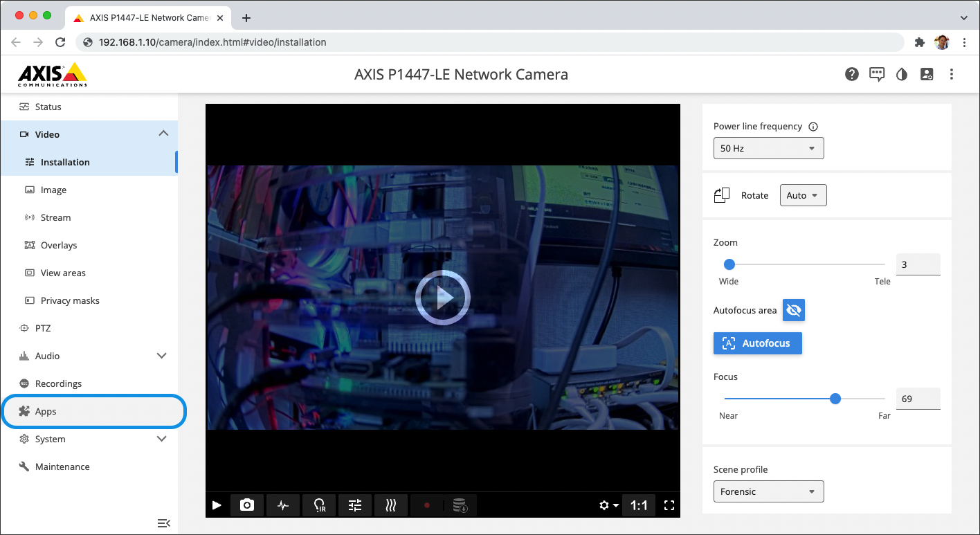This screenshot has width=980, height=535.
Task: Select the Installation menu item
Action: click(89, 162)
